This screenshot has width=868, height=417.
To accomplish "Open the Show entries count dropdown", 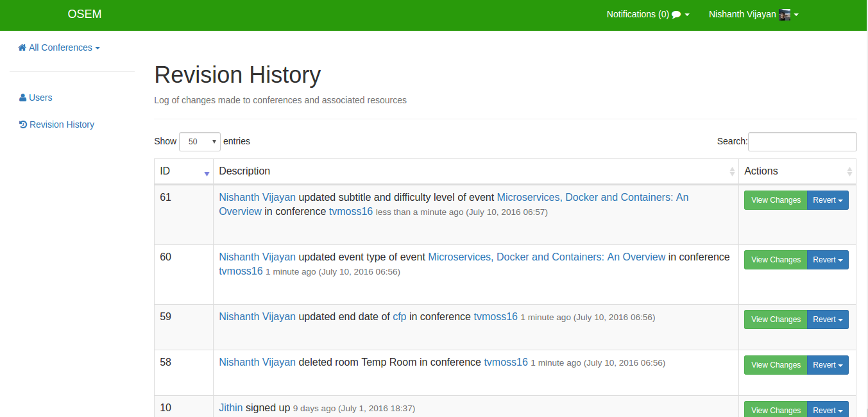I will [200, 142].
